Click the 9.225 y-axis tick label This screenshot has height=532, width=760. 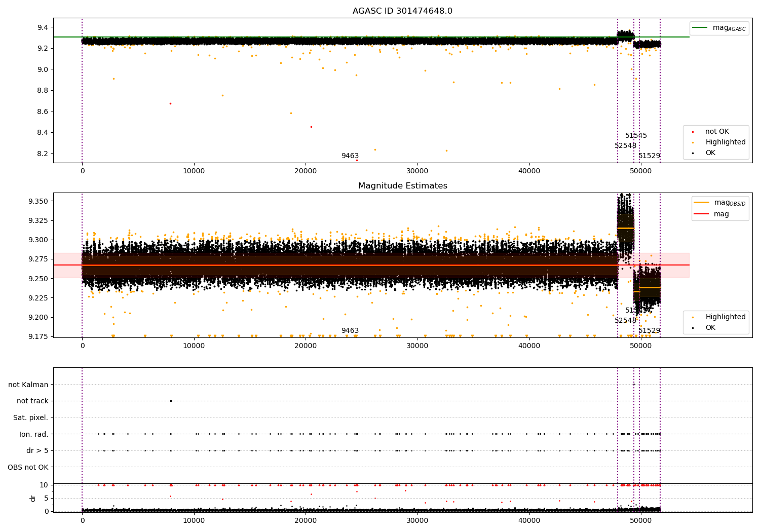38,298
